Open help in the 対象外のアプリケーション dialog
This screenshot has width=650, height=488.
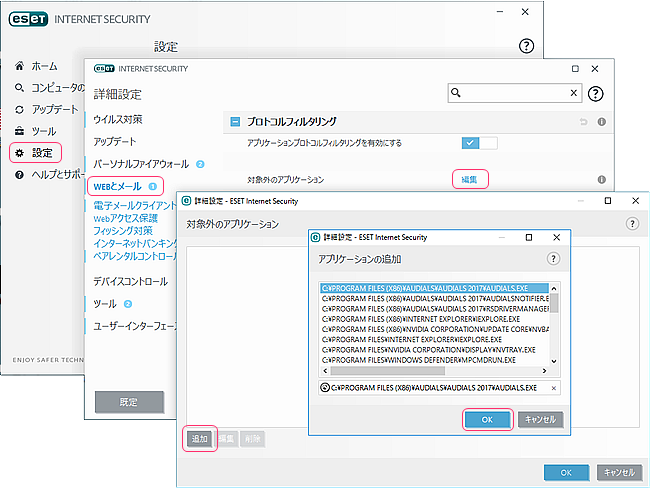point(632,224)
